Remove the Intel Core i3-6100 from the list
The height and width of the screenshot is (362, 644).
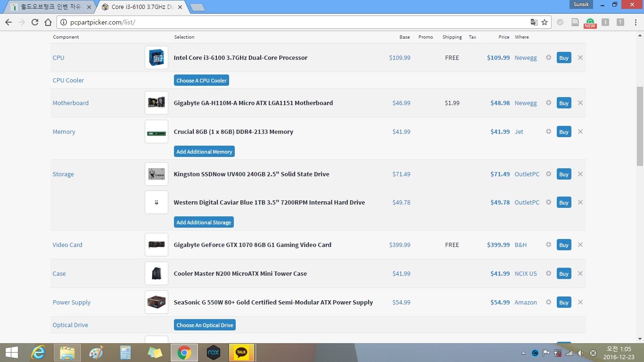coord(580,58)
